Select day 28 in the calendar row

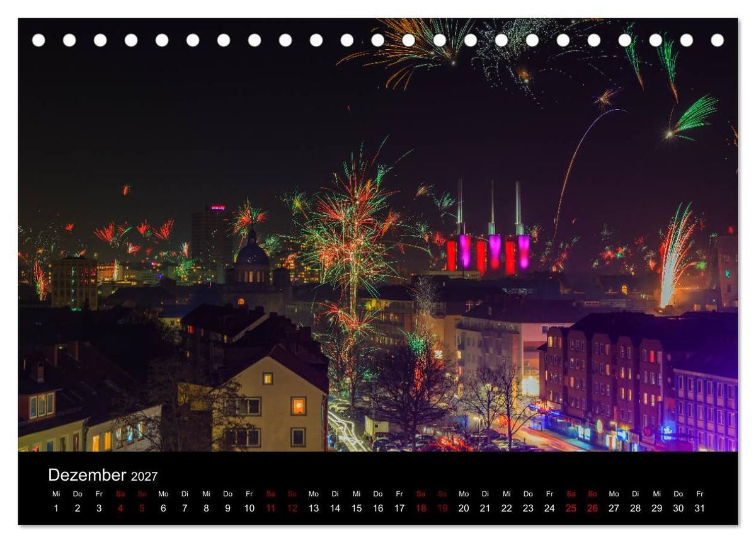click(x=635, y=508)
